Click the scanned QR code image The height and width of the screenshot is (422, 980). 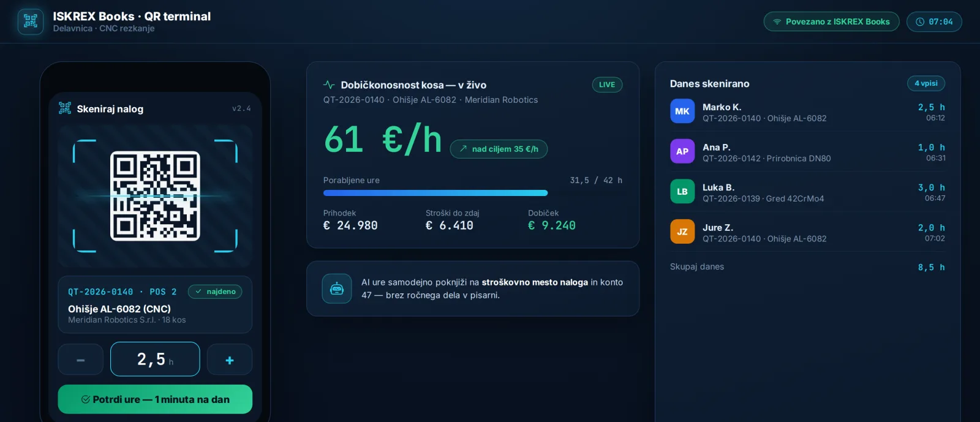click(155, 196)
